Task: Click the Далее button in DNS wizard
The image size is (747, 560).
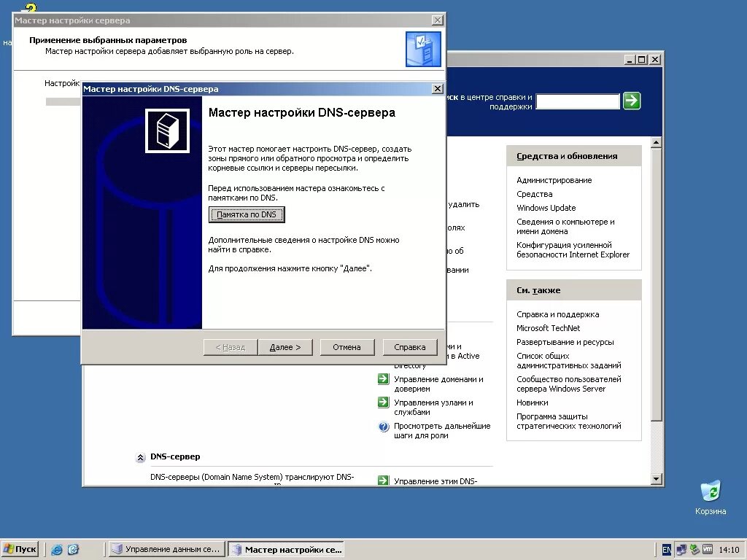Action: pos(285,347)
